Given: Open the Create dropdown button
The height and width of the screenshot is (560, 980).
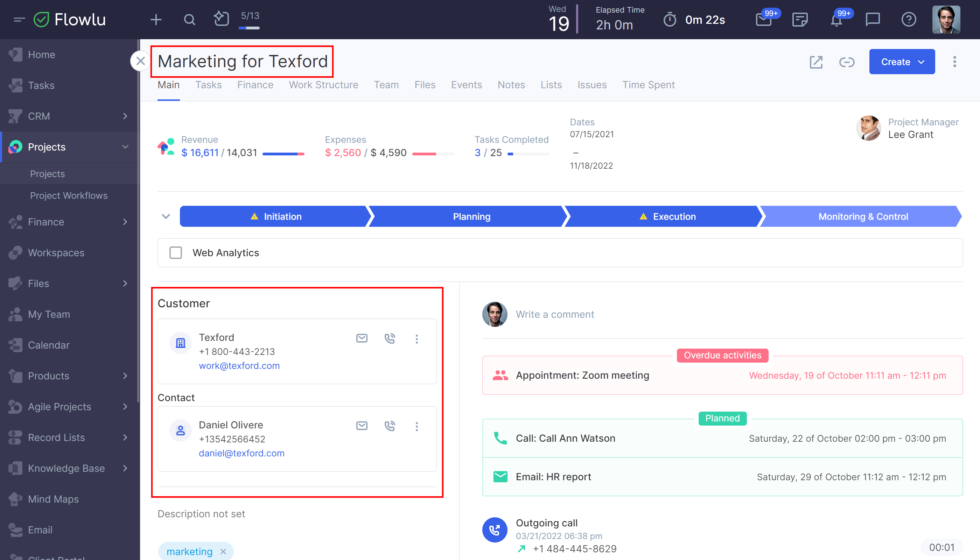Looking at the screenshot, I should tap(902, 62).
